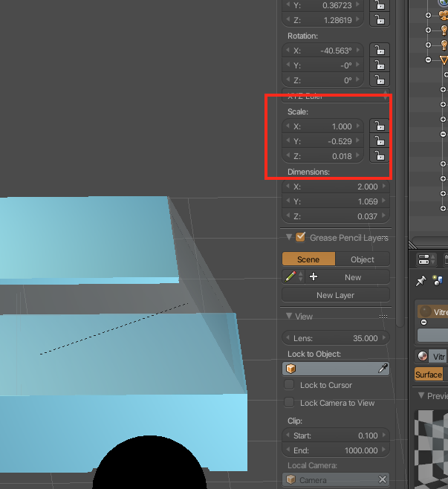
Task: Switch grease pencil source to Scene
Action: coord(308,259)
